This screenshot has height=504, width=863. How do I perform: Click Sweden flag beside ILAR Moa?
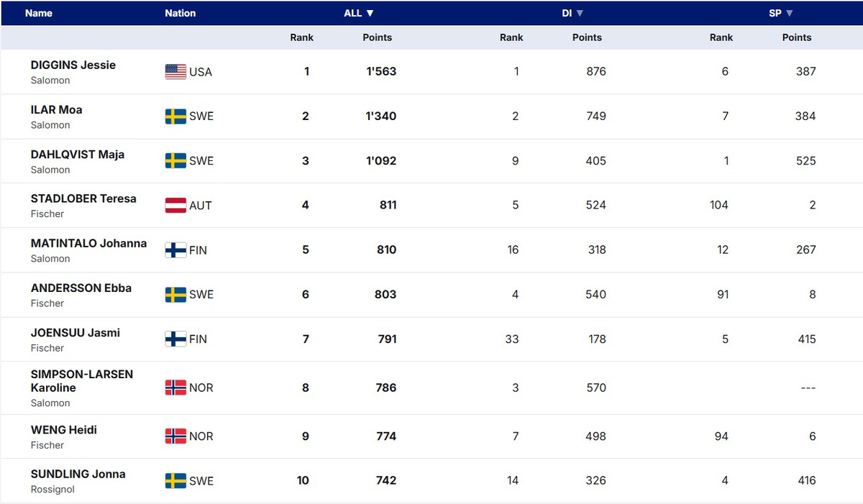(175, 116)
